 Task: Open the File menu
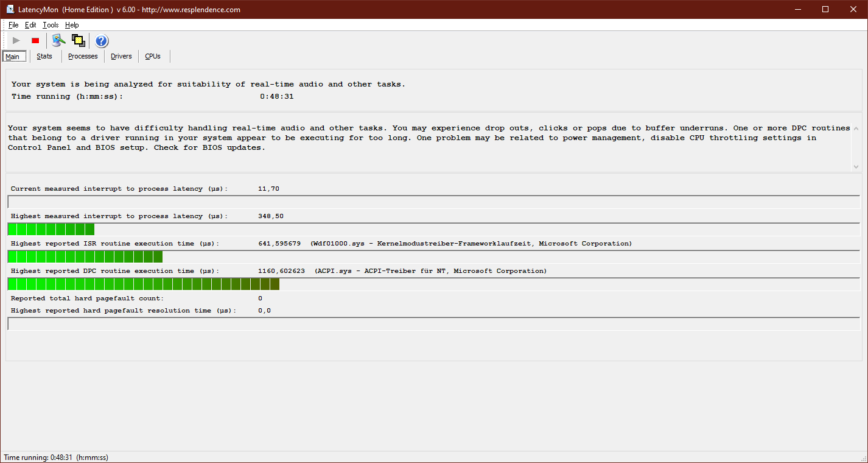(x=13, y=25)
